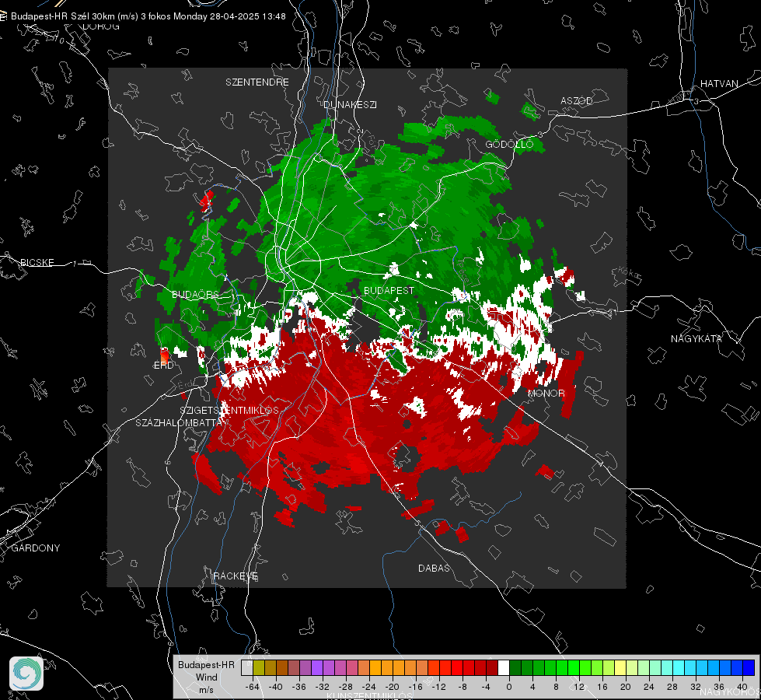
Task: Click the DOROG map label
Action: click(x=101, y=26)
